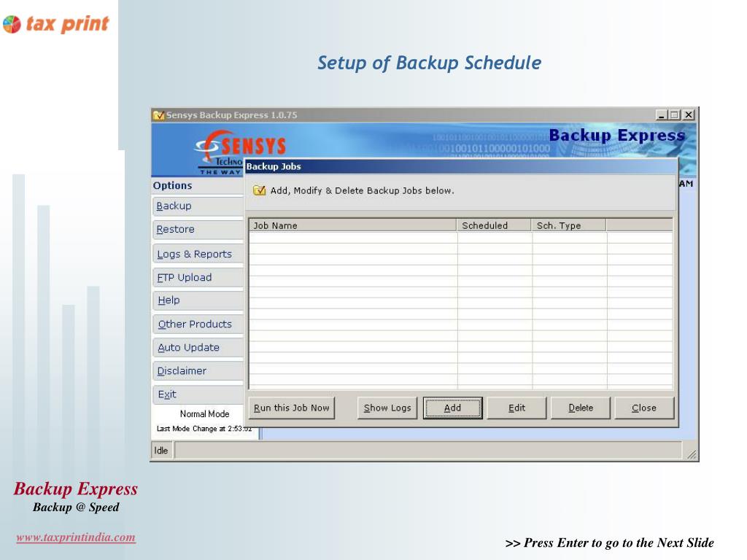Click the Delete button in Backup Jobs

(x=580, y=408)
